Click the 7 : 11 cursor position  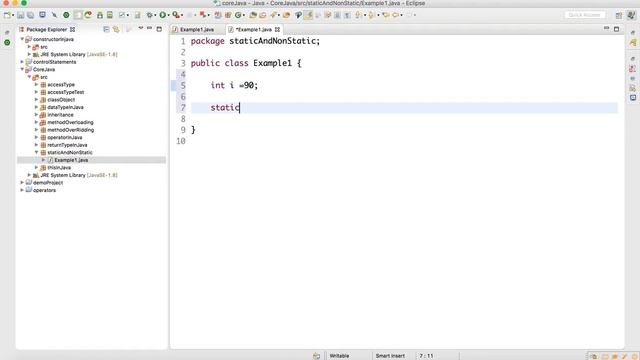pyautogui.click(x=426, y=356)
